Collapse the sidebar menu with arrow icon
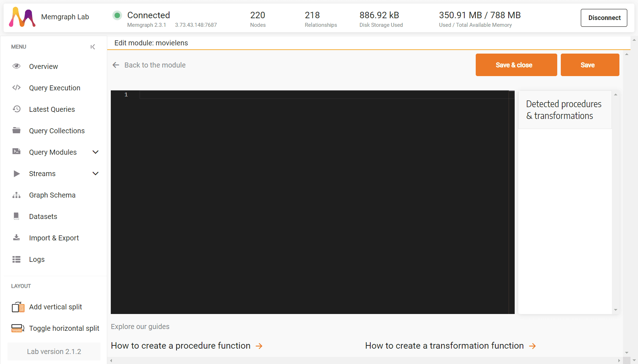Viewport: 638px width, 364px height. [93, 47]
